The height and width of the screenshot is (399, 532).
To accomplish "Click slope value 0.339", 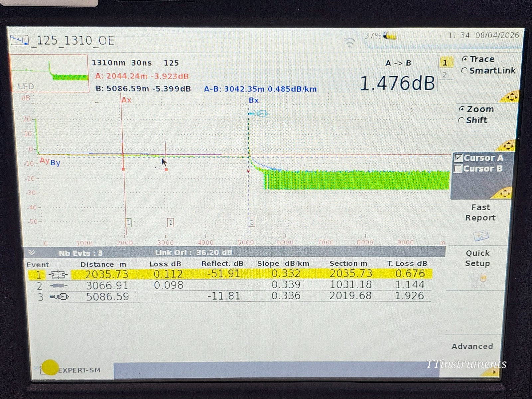I will point(286,285).
